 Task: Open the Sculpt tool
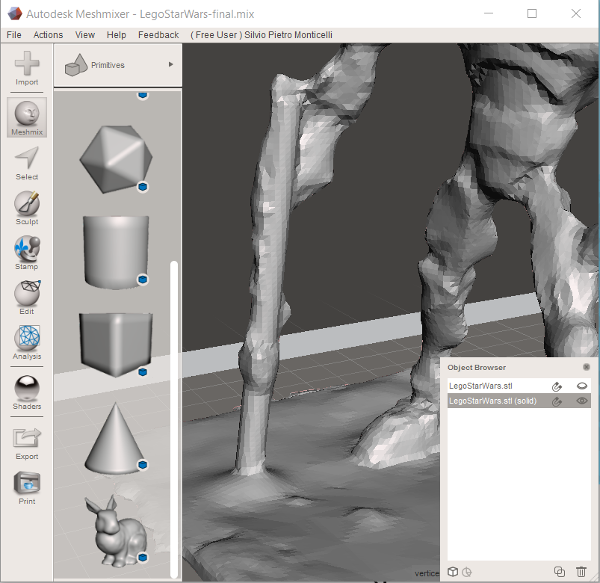click(27, 208)
